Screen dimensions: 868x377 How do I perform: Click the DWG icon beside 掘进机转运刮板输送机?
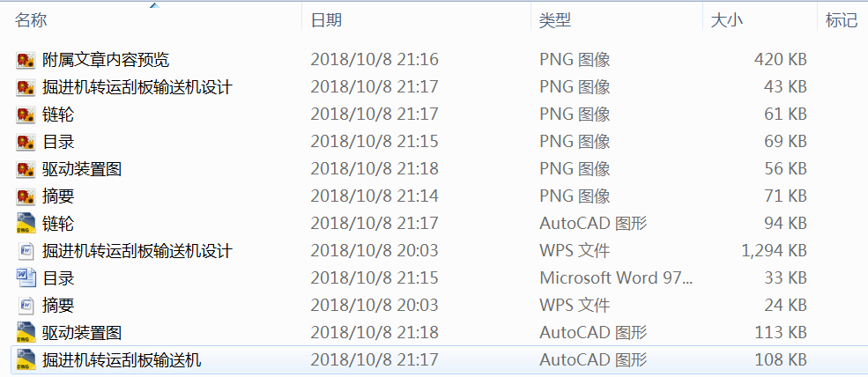[x=25, y=359]
